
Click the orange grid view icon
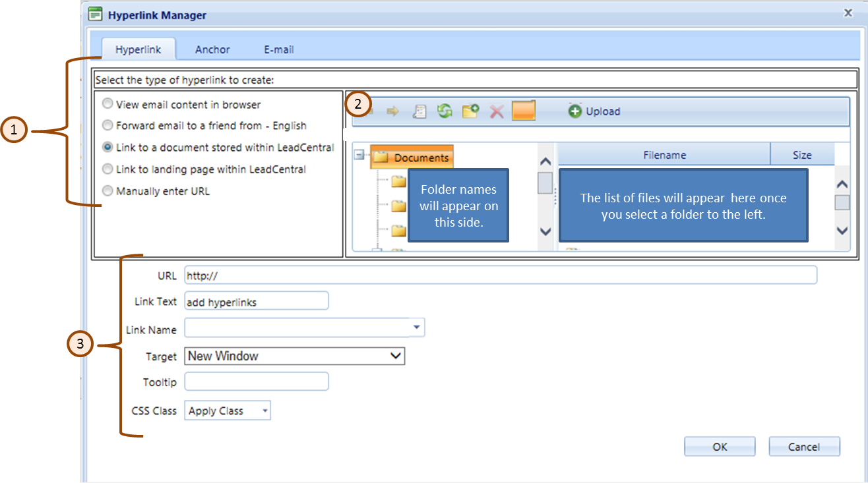[x=524, y=111]
